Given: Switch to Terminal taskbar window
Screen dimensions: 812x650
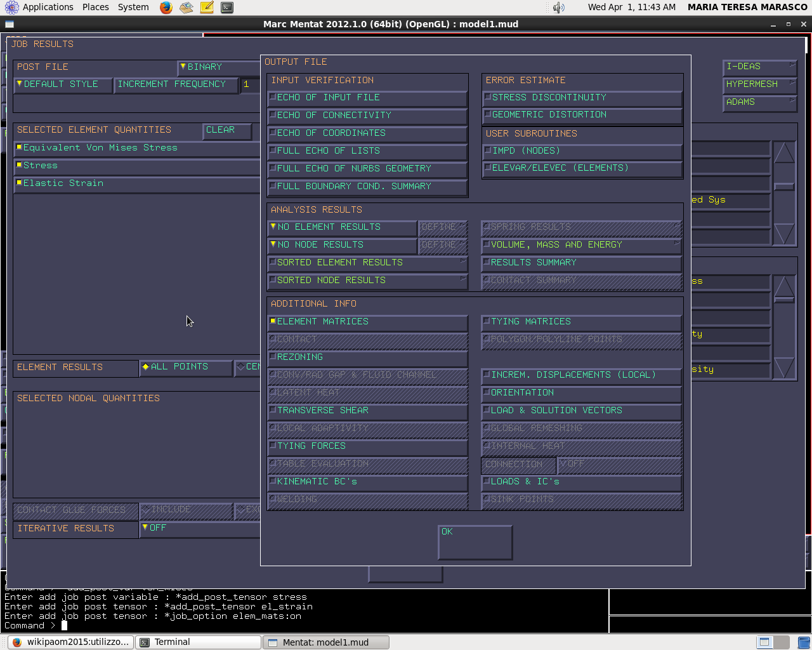Looking at the screenshot, I should (199, 642).
